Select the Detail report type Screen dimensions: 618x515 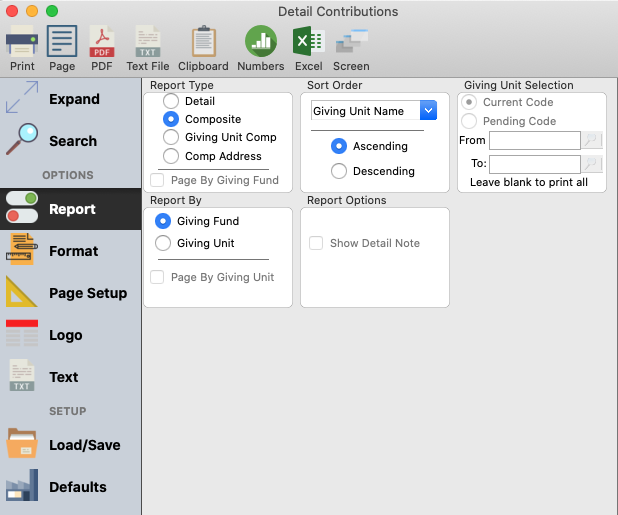[x=171, y=101]
